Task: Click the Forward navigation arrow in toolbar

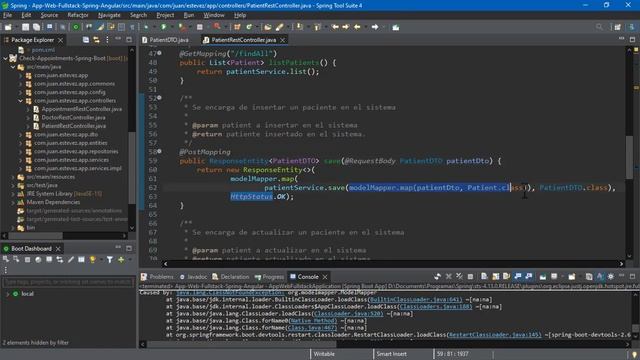Action: click(375, 27)
